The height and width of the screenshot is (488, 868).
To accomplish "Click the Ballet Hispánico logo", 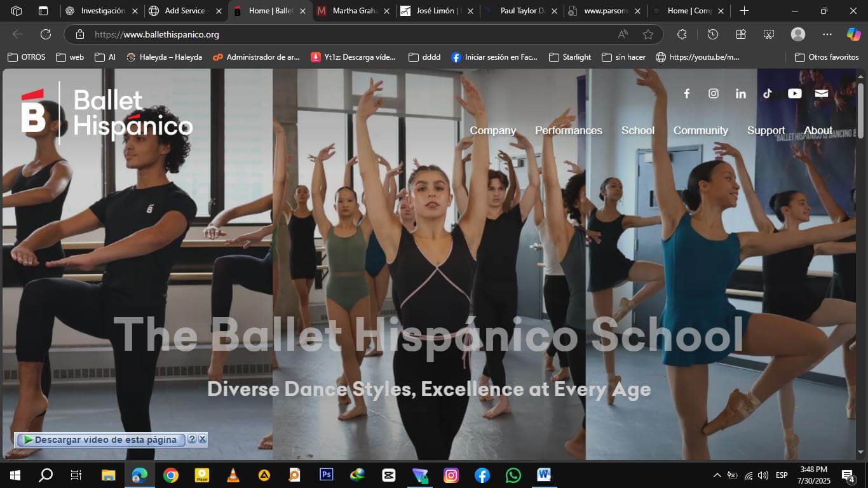I will pyautogui.click(x=107, y=113).
